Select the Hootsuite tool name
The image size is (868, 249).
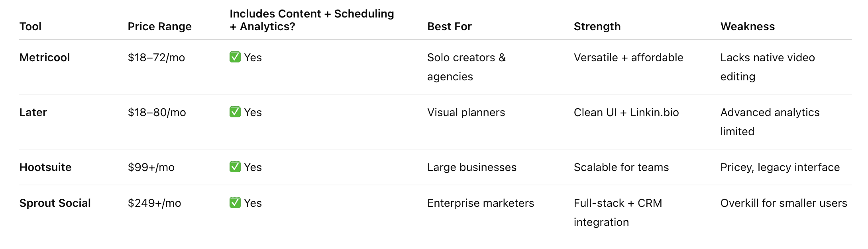(45, 167)
